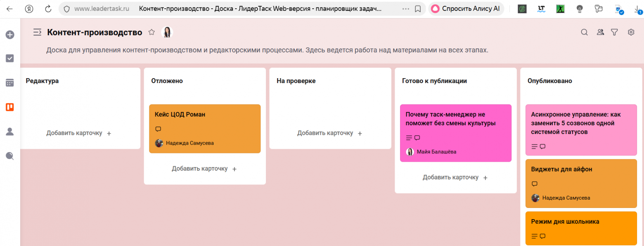The height and width of the screenshot is (246, 644).
Task: Open the Режим дня школьника card
Action: (581, 228)
